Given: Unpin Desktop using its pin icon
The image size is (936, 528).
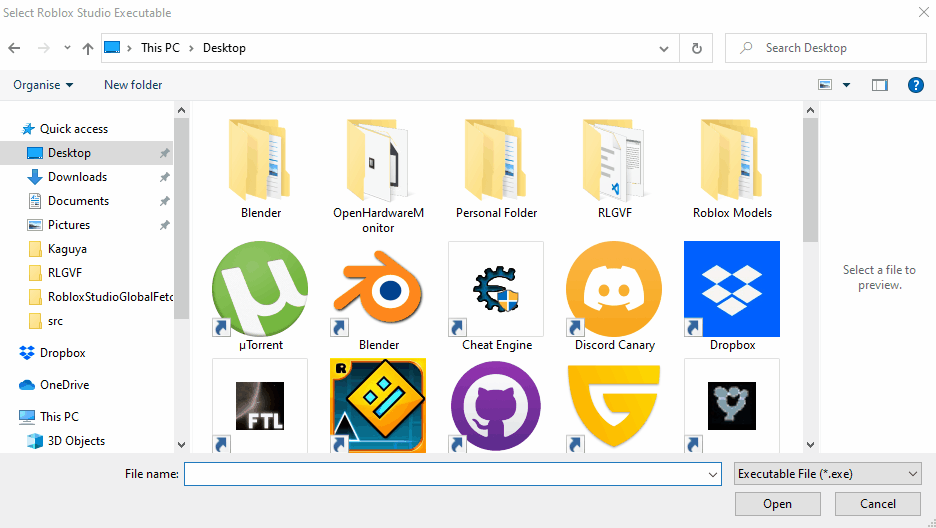Looking at the screenshot, I should (164, 153).
